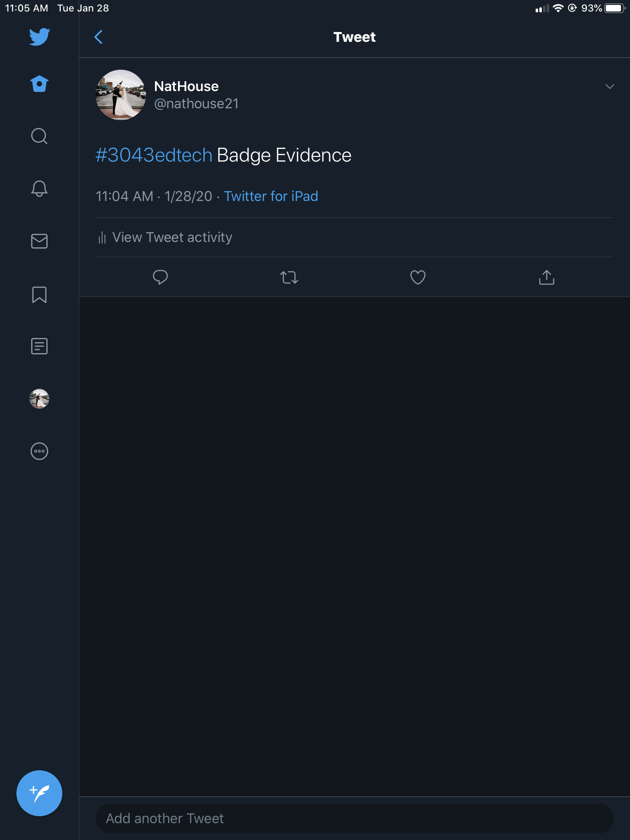The height and width of the screenshot is (840, 630).
Task: Open the Search tab in sidebar
Action: pos(39,136)
